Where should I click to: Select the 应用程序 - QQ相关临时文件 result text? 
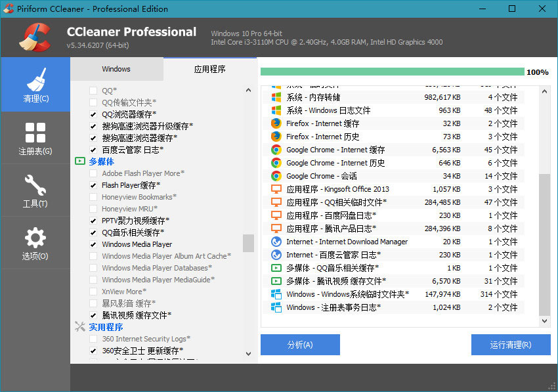[336, 202]
